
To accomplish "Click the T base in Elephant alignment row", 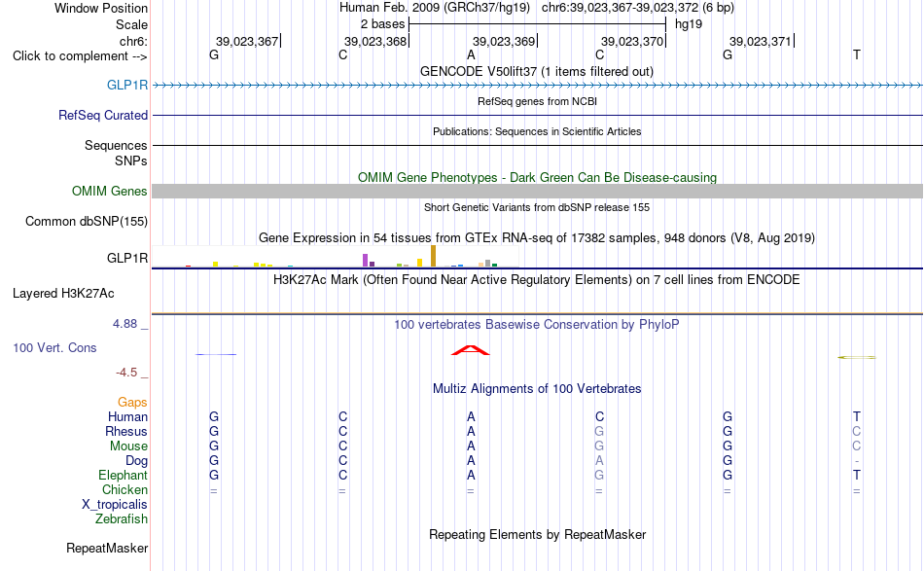I will coord(856,475).
